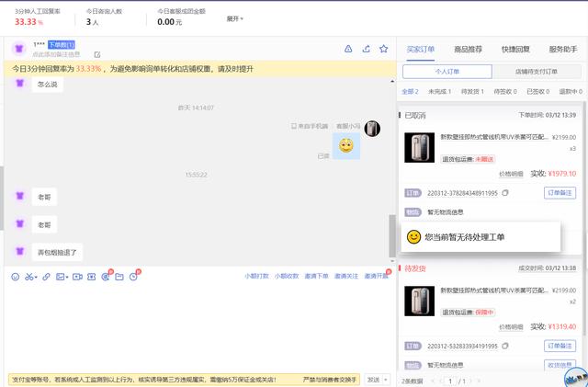Click the coupon ticket icon
The image size is (588, 387).
[92, 276]
